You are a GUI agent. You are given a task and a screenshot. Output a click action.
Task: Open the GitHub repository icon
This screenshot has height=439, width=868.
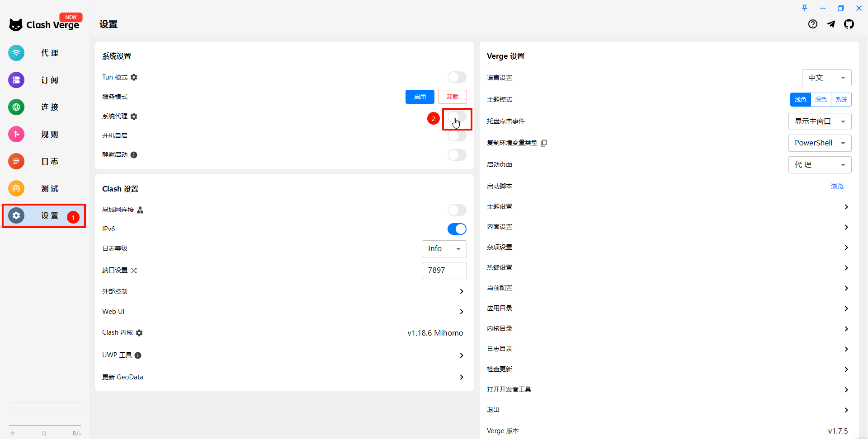[x=849, y=24]
